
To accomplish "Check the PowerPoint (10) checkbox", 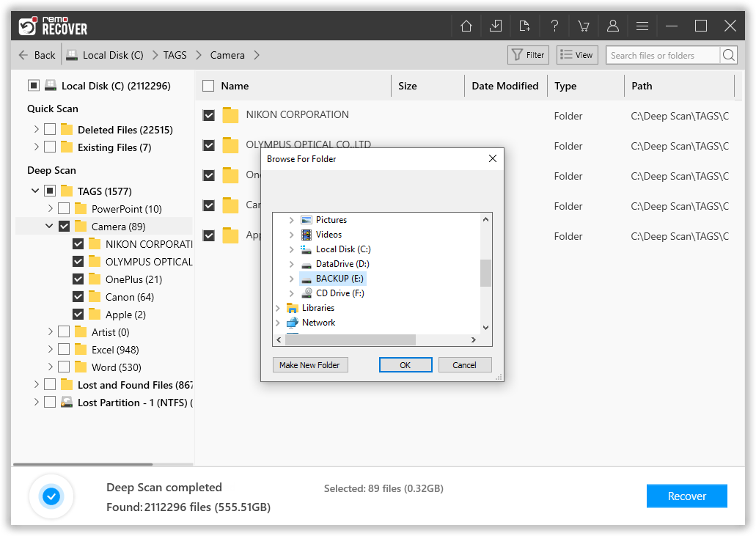I will click(64, 208).
